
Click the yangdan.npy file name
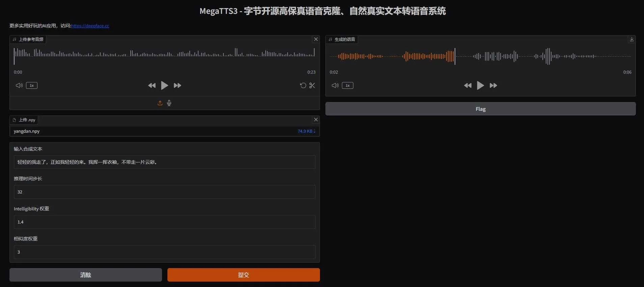pos(27,131)
